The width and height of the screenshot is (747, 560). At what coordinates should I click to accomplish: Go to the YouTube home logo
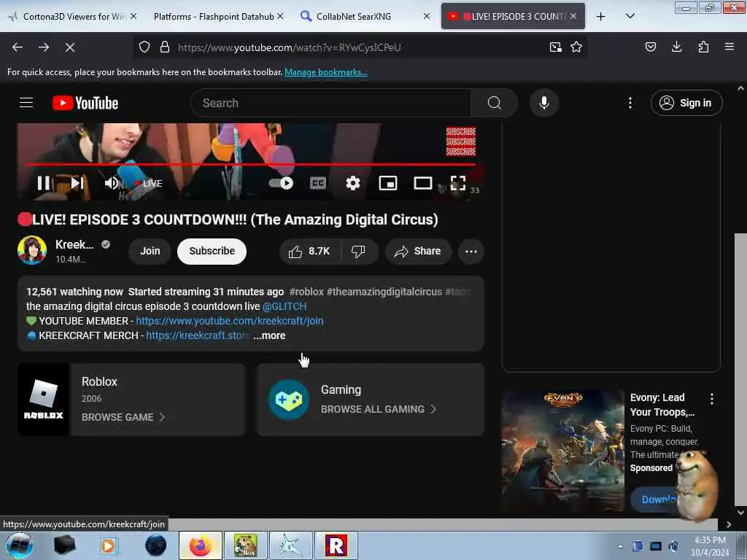85,103
